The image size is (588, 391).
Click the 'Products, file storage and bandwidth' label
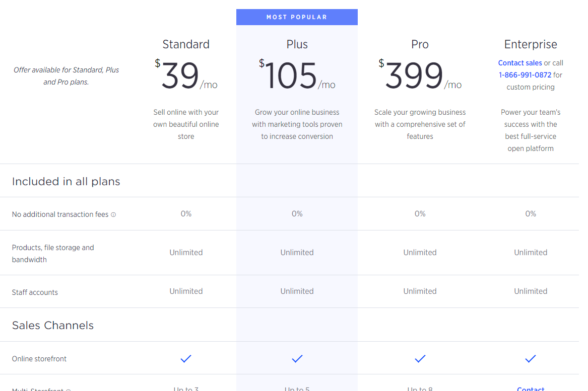point(53,254)
